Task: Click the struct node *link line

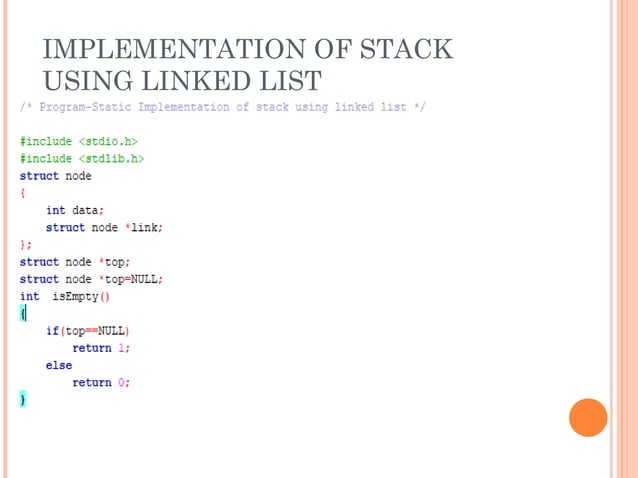Action: tap(104, 227)
